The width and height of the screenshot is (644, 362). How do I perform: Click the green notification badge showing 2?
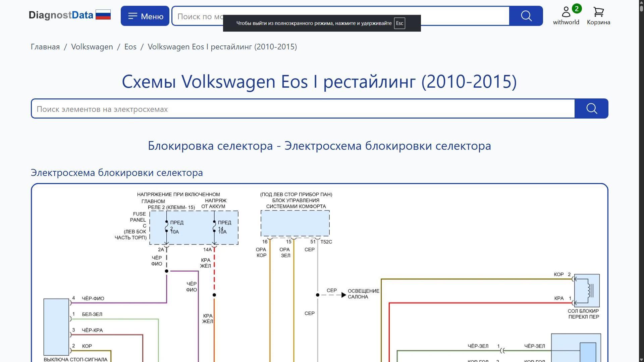[577, 8]
